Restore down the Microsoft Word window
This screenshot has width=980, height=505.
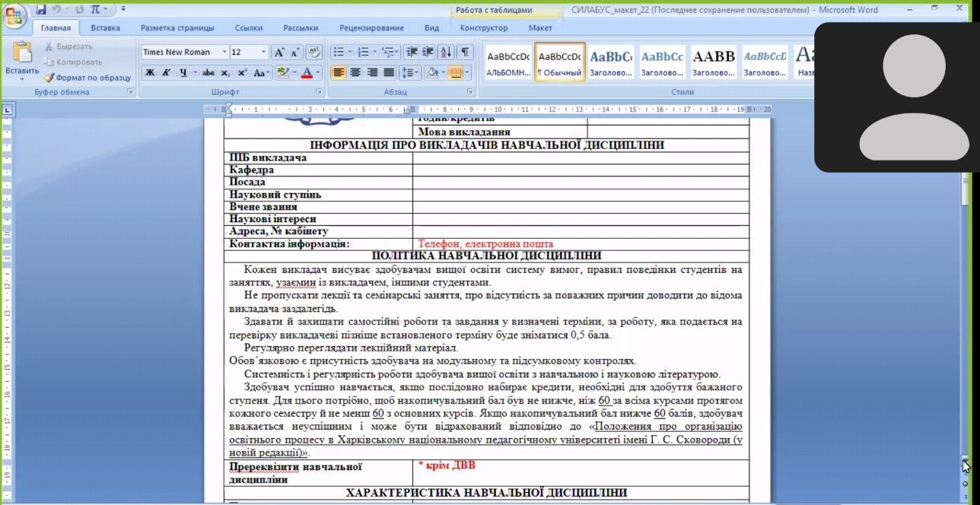[x=934, y=9]
